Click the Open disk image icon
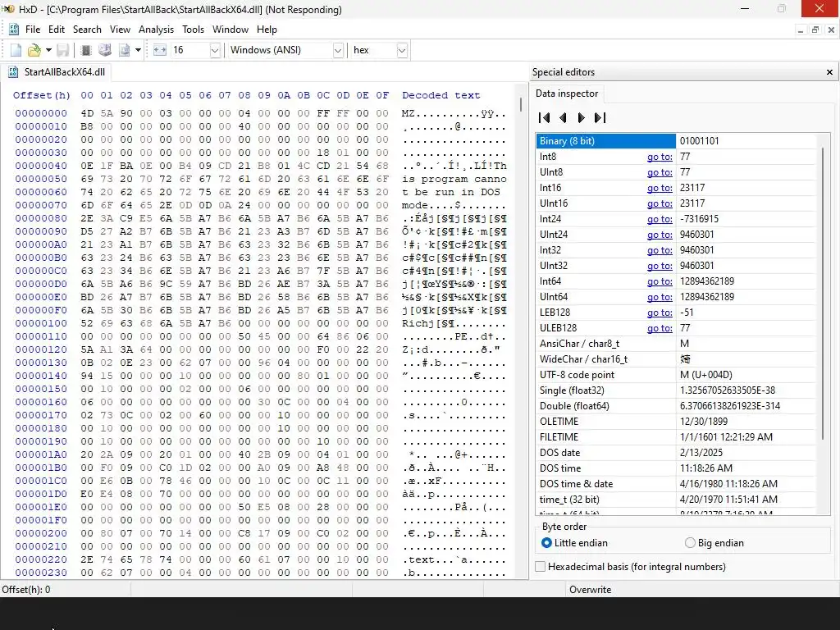 click(x=125, y=50)
